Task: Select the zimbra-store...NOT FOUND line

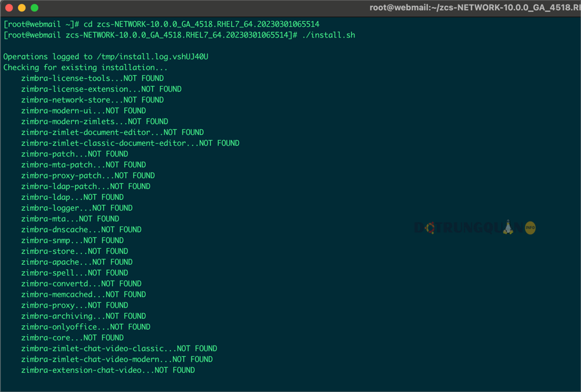Action: click(74, 251)
